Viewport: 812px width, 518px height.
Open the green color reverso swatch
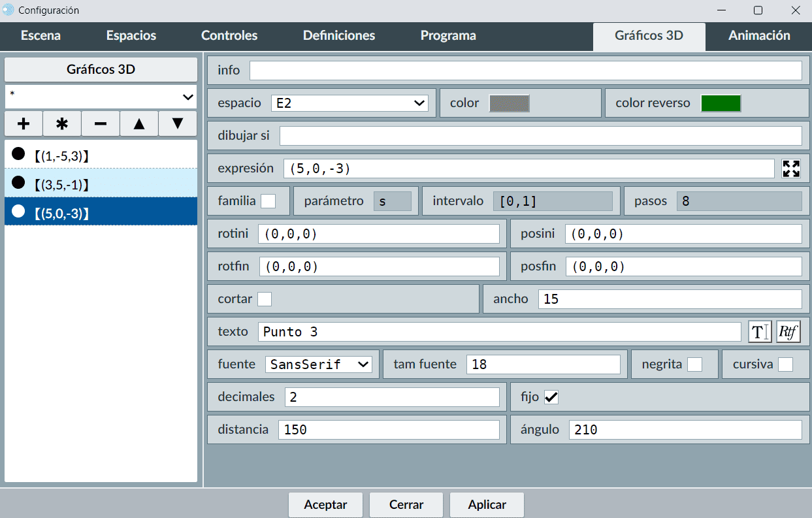pyautogui.click(x=721, y=103)
